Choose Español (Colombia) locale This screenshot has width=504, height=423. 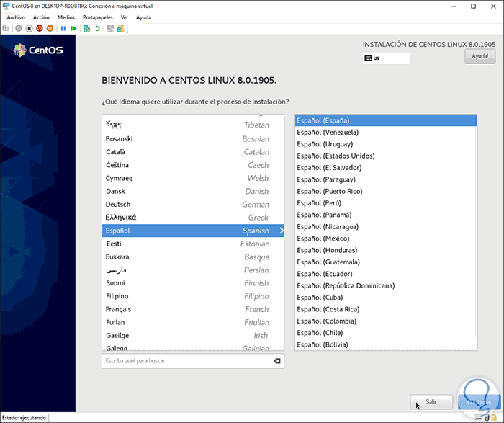click(x=386, y=321)
